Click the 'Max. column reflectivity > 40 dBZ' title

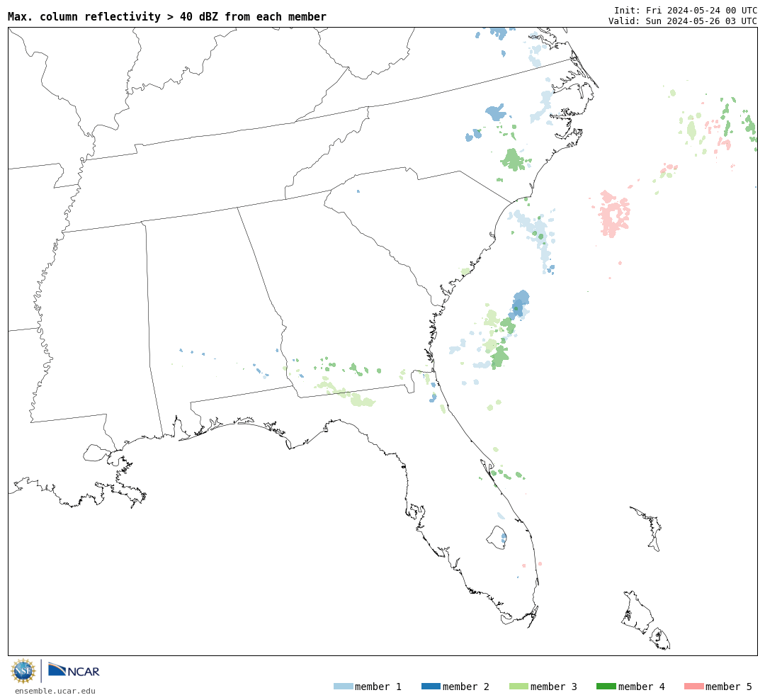167,16
